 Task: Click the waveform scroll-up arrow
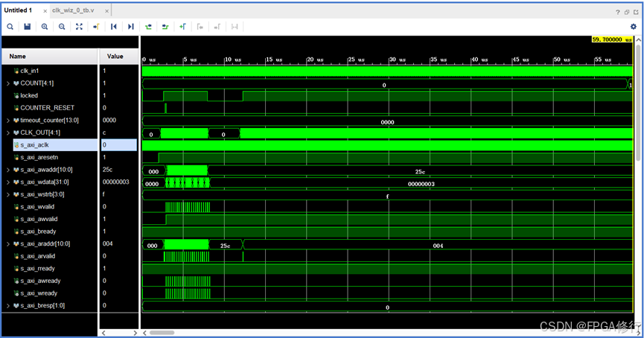point(638,40)
